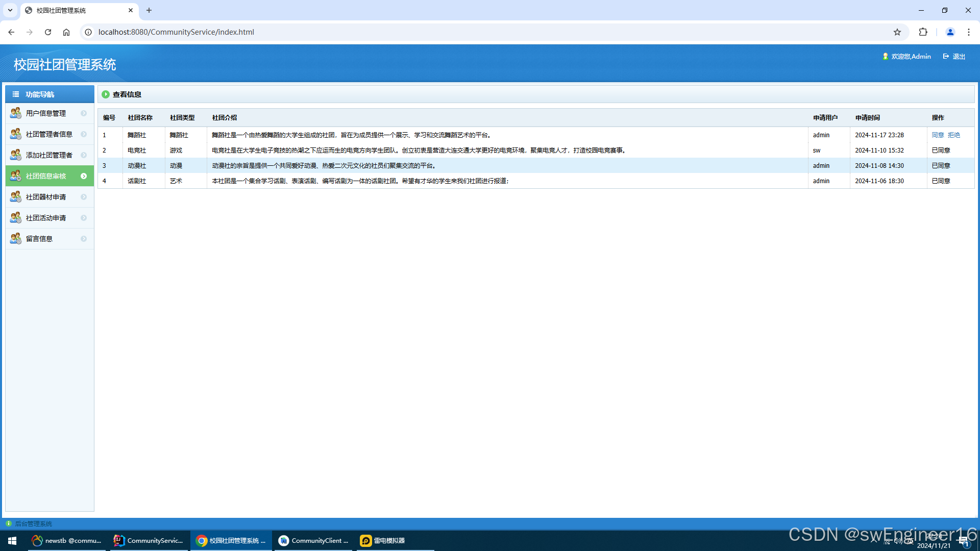Expand 社团活动申请 arrow indicator
The width and height of the screenshot is (980, 551).
click(84, 218)
